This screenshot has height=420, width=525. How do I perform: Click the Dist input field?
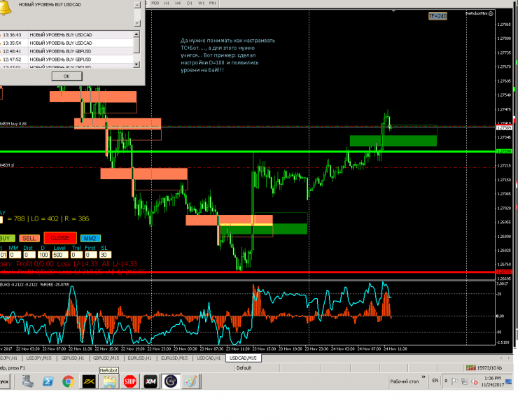point(29,255)
